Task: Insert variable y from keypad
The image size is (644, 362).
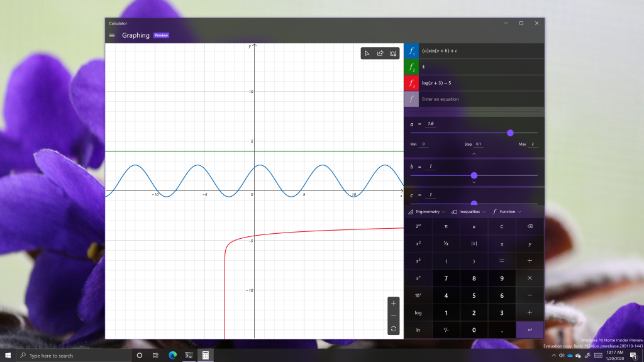Action: click(530, 244)
